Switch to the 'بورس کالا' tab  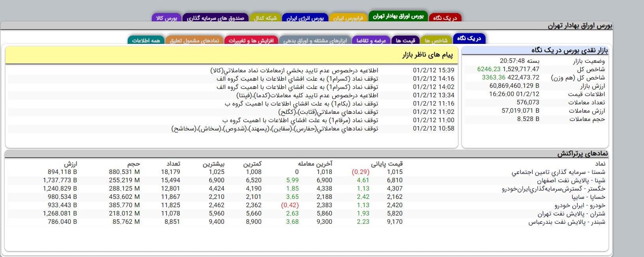click(x=166, y=18)
